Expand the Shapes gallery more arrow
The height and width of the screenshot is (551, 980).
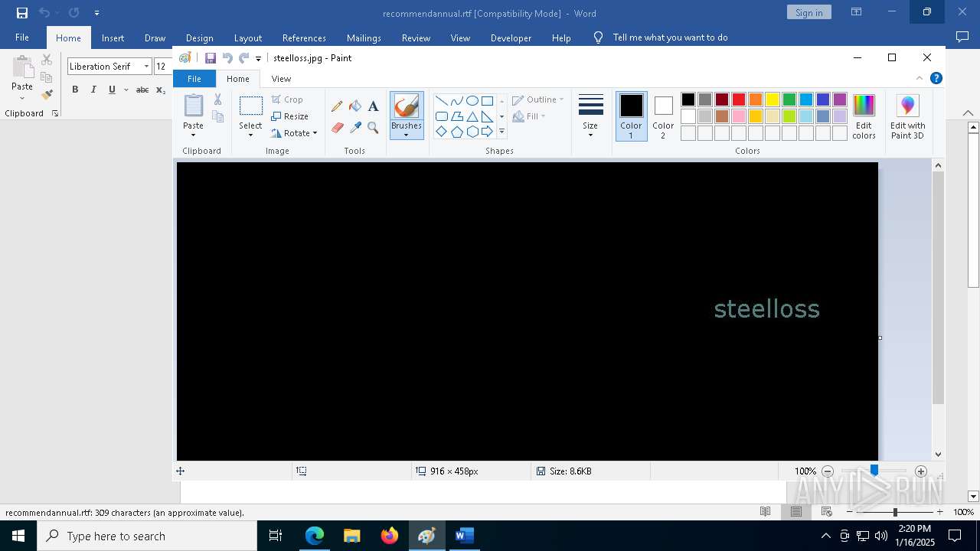click(501, 132)
